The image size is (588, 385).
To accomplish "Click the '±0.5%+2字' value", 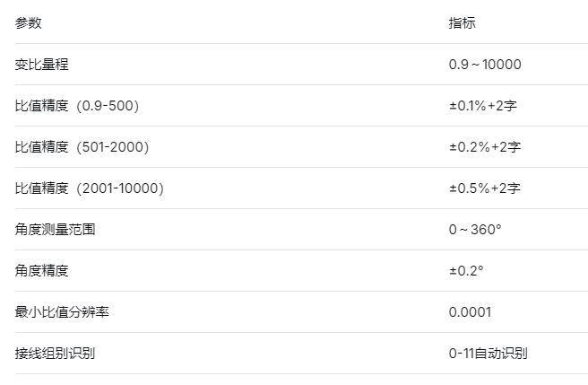I will click(x=484, y=188).
